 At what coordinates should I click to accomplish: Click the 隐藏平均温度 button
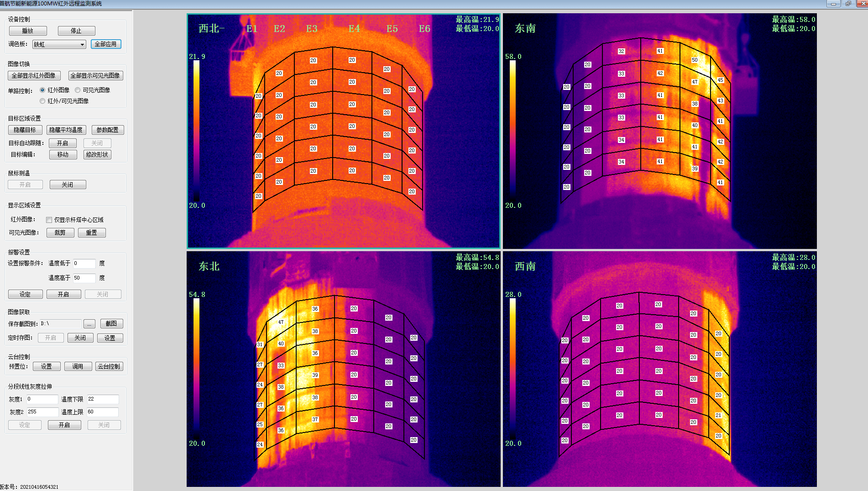pyautogui.click(x=66, y=130)
